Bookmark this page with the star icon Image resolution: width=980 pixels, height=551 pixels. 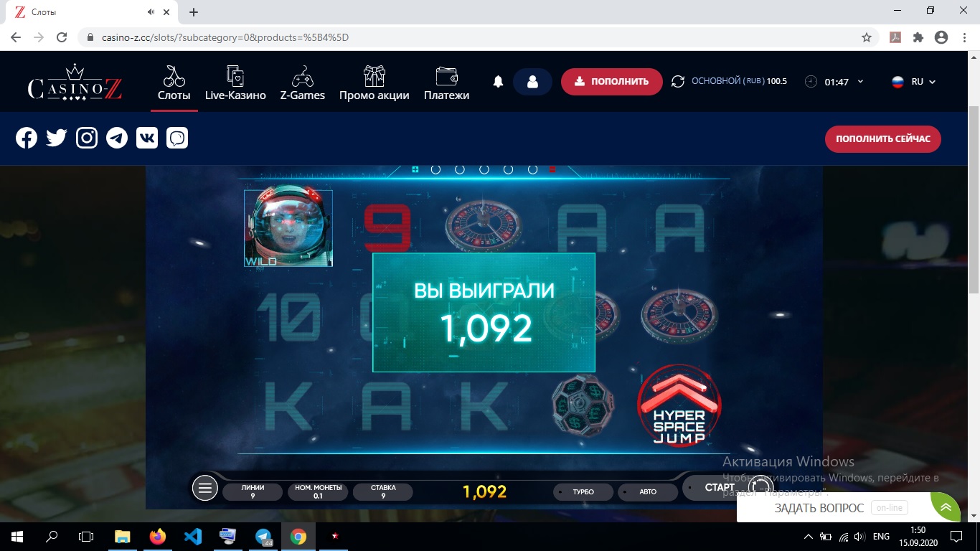pyautogui.click(x=867, y=37)
